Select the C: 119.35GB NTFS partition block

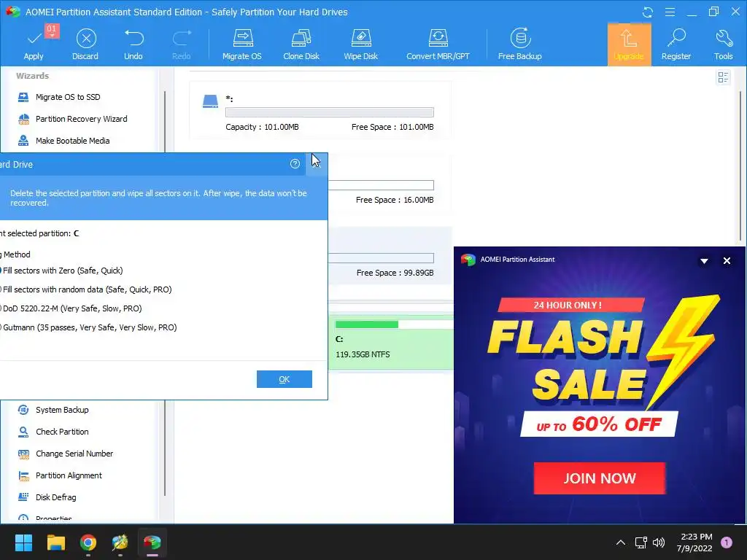(391, 342)
